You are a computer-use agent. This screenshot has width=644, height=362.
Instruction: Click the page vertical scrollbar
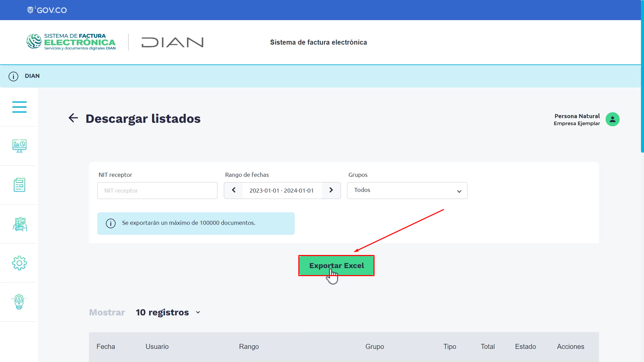[642, 76]
